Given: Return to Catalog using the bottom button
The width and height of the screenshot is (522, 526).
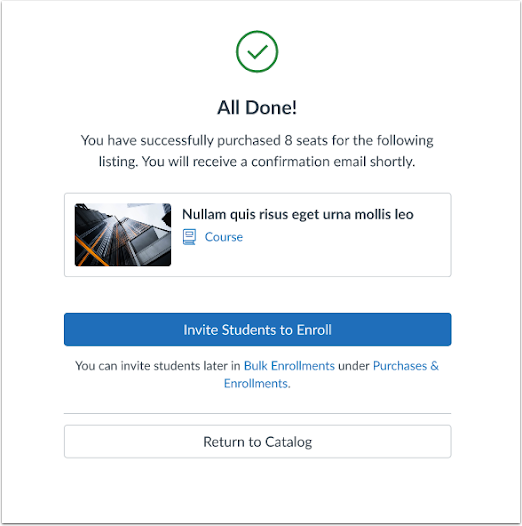Looking at the screenshot, I should (257, 441).
